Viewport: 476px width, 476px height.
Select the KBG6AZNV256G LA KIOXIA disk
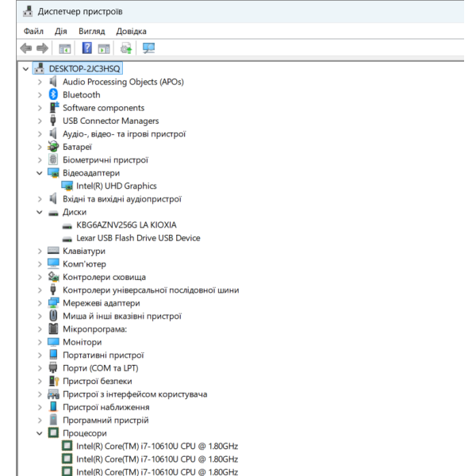(x=126, y=225)
